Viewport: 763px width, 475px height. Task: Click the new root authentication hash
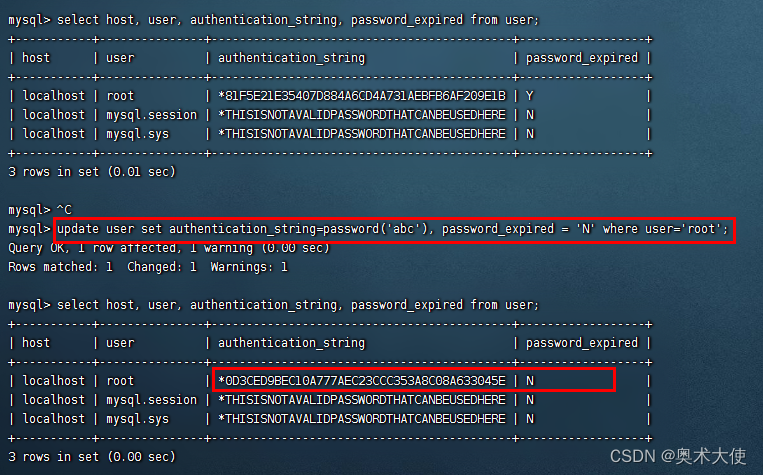click(x=362, y=381)
